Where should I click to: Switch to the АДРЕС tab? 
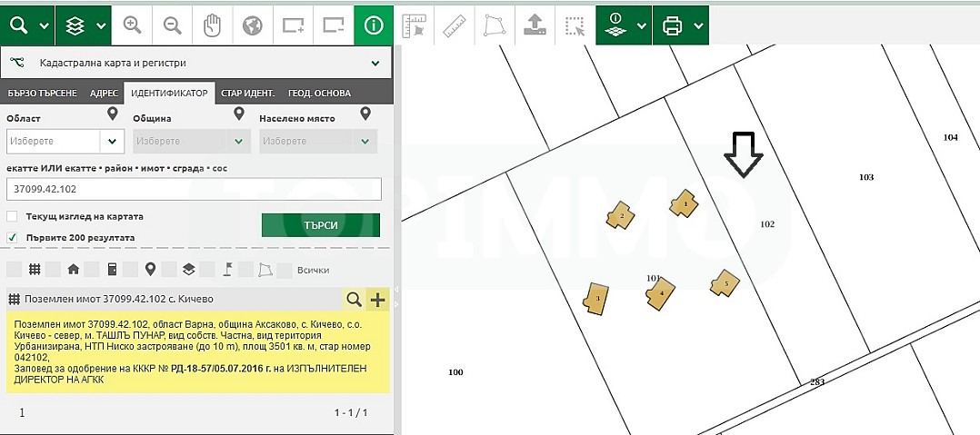pyautogui.click(x=105, y=93)
